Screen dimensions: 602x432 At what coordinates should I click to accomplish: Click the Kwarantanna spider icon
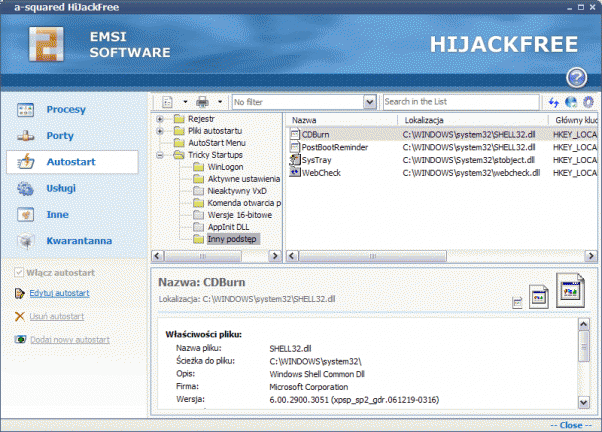point(26,241)
